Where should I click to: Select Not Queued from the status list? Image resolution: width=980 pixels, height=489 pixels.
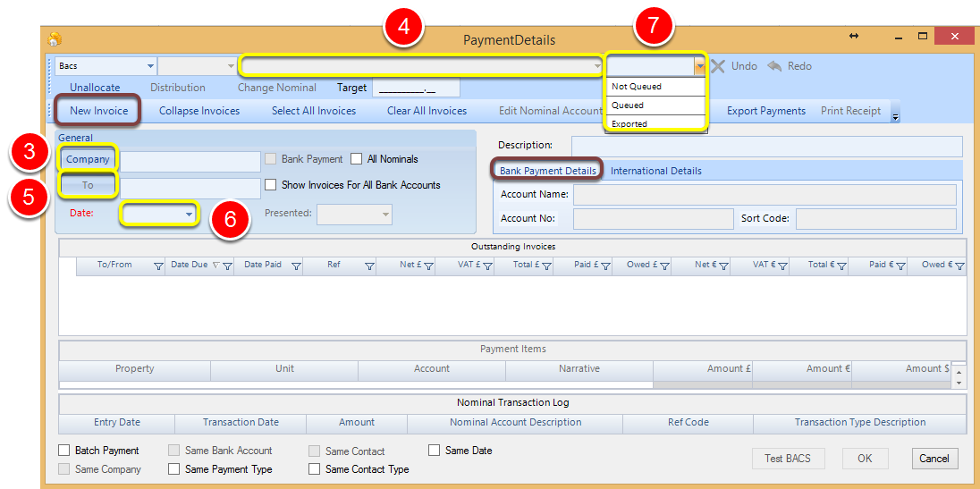[x=655, y=86]
